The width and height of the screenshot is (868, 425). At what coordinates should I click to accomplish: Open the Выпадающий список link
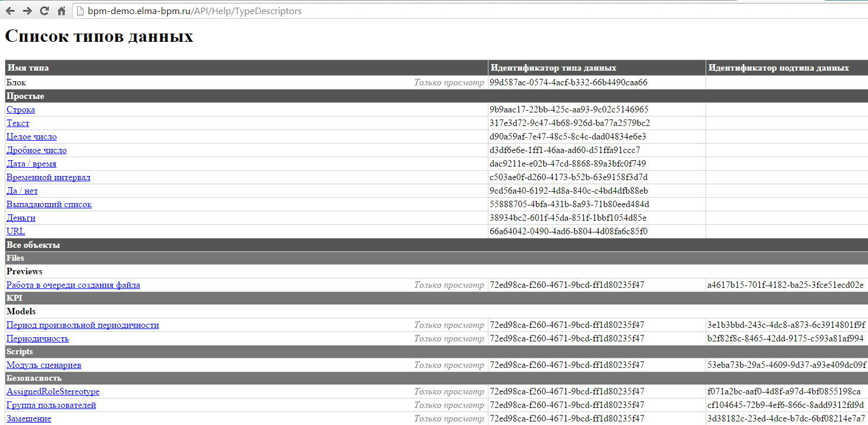(49, 204)
